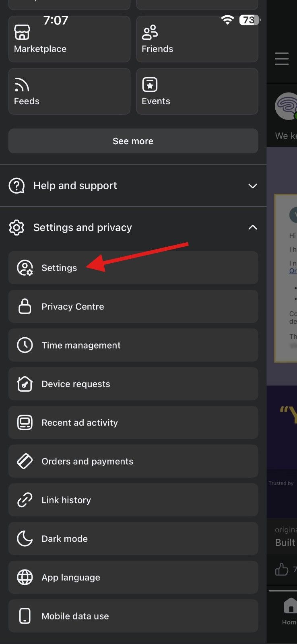The width and height of the screenshot is (297, 644).
Task: Select Recent ad activity
Action: [79, 422]
